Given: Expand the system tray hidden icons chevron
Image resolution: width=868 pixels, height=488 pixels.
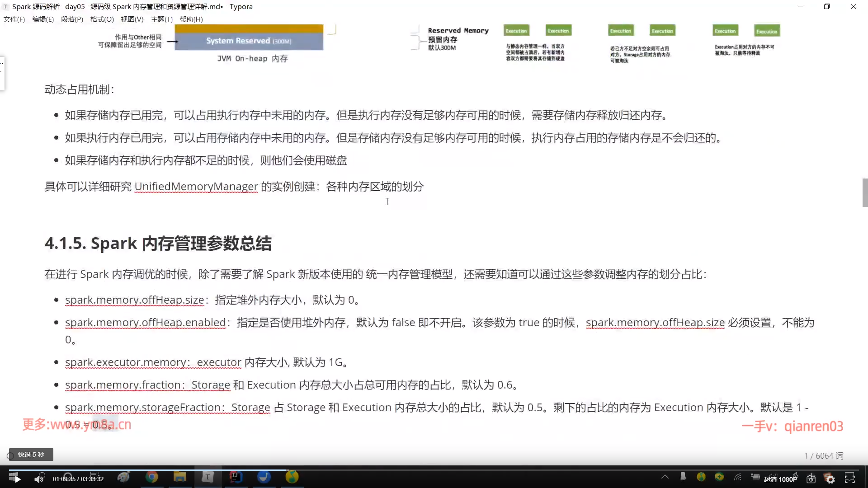Looking at the screenshot, I should coord(665,477).
